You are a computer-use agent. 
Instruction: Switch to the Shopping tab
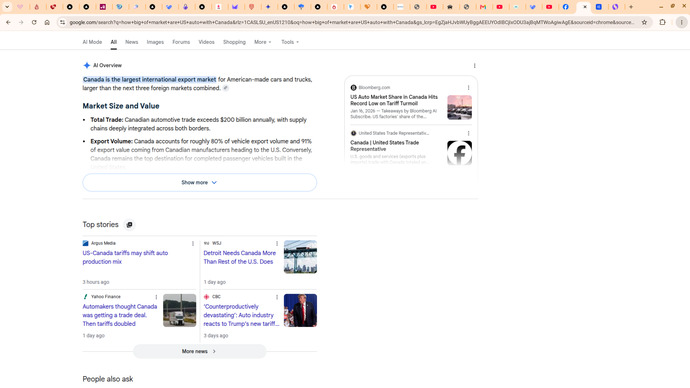coord(234,42)
